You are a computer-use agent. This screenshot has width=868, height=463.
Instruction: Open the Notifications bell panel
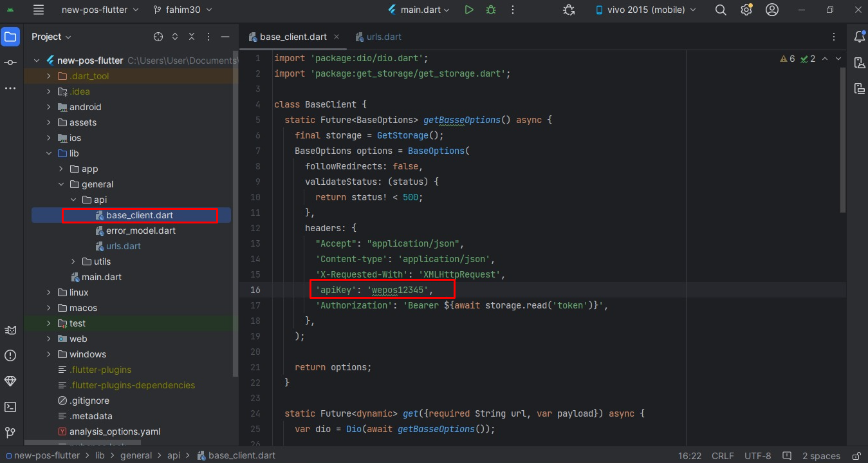click(859, 37)
